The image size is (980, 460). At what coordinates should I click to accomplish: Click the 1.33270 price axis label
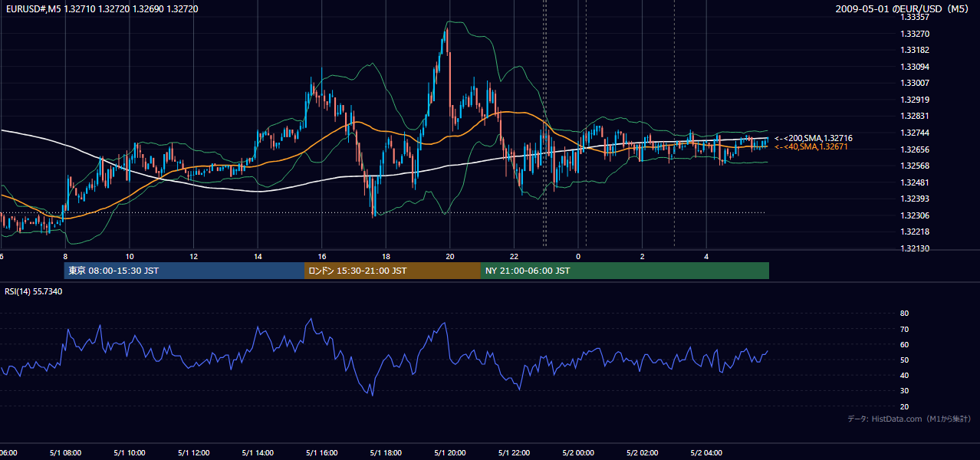915,34
